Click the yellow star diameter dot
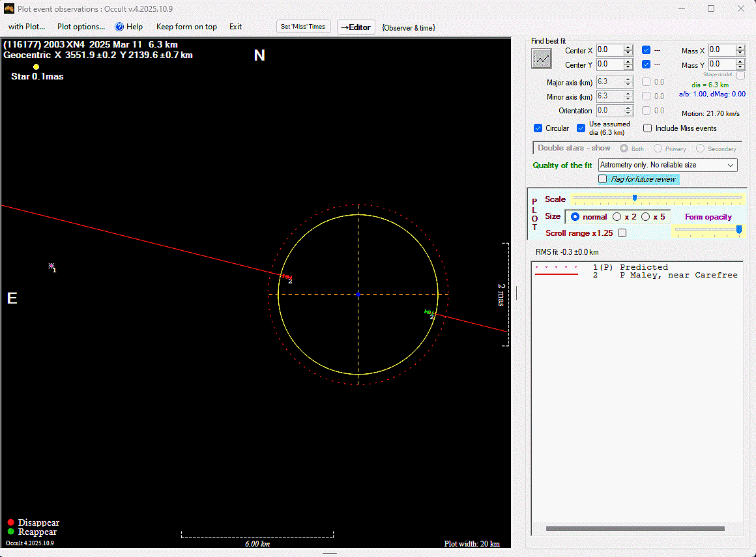This screenshot has height=557, width=756. pos(36,66)
